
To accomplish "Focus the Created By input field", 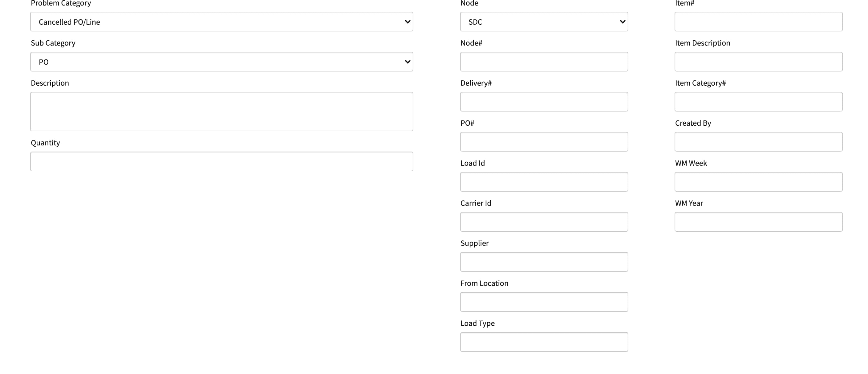I will click(758, 142).
